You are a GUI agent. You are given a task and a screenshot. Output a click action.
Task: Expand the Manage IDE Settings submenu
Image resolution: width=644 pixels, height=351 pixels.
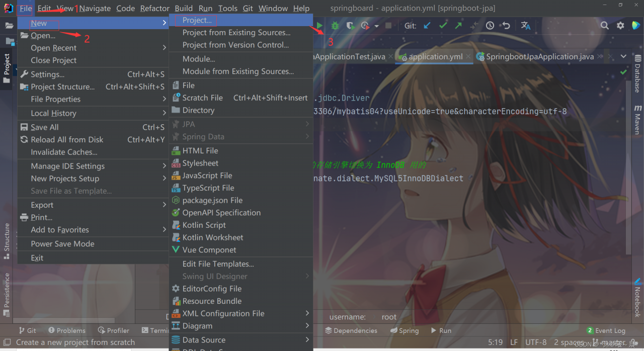tap(164, 166)
